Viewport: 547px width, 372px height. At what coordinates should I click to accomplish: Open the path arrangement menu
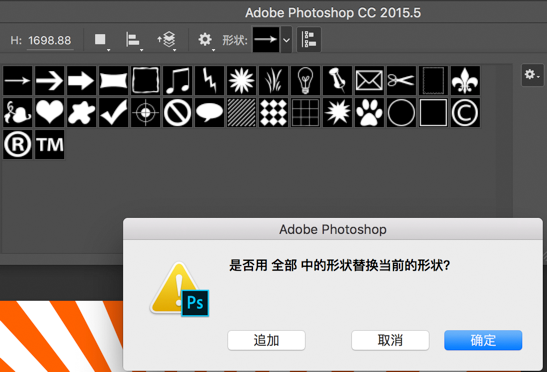[x=167, y=40]
